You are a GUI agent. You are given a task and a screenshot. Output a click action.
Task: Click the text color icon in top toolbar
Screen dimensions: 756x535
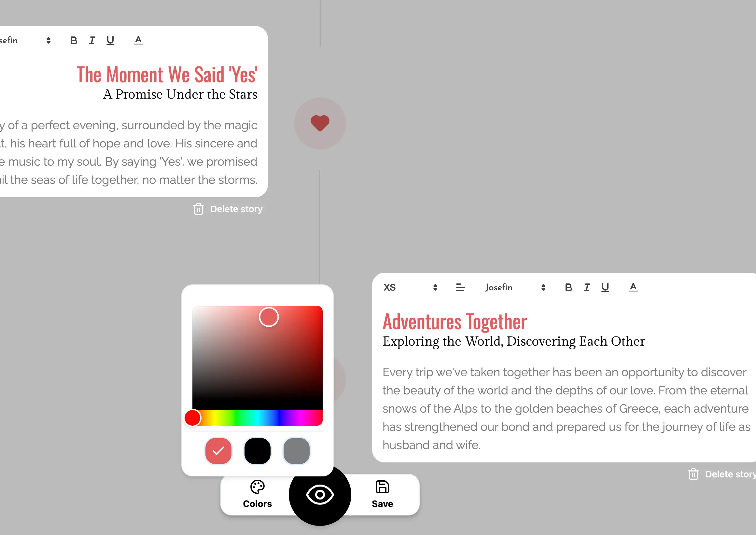138,40
